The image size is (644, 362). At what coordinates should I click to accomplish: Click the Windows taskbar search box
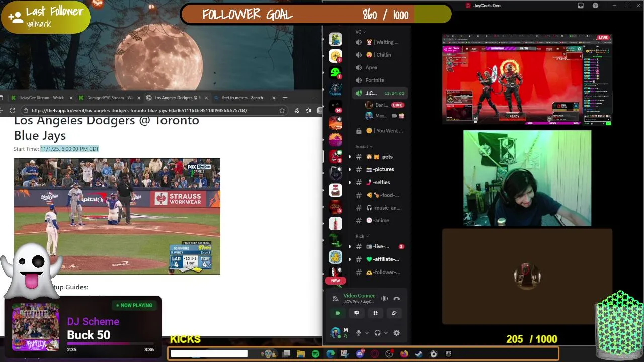[x=209, y=354]
